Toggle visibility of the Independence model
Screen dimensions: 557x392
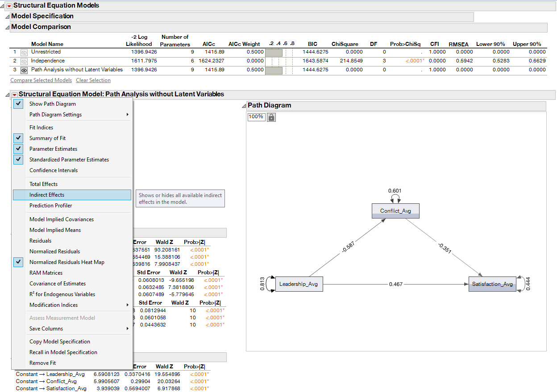25,61
